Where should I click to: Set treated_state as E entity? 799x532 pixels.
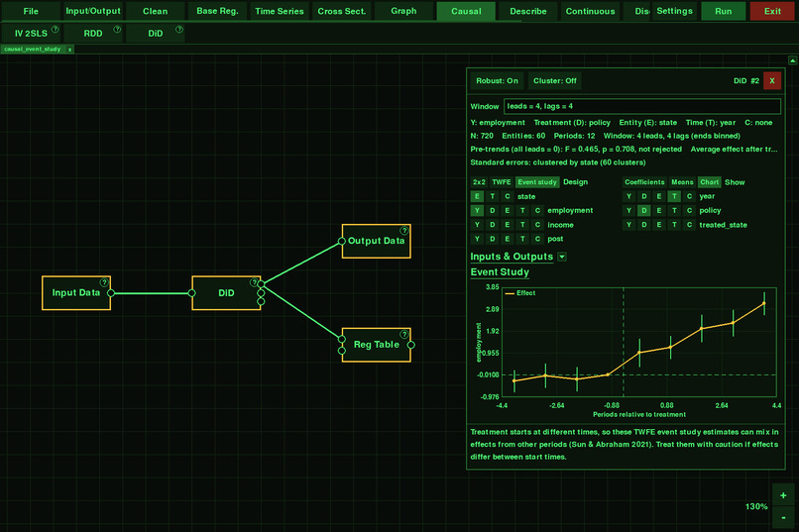pyautogui.click(x=659, y=225)
